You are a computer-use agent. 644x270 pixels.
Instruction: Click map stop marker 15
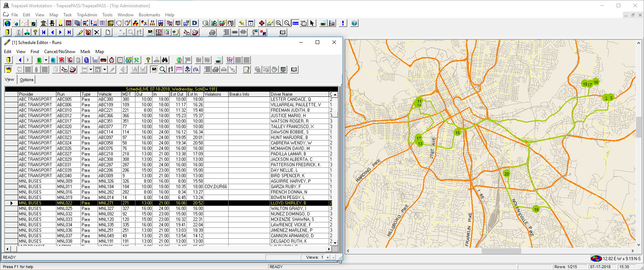pos(458,132)
